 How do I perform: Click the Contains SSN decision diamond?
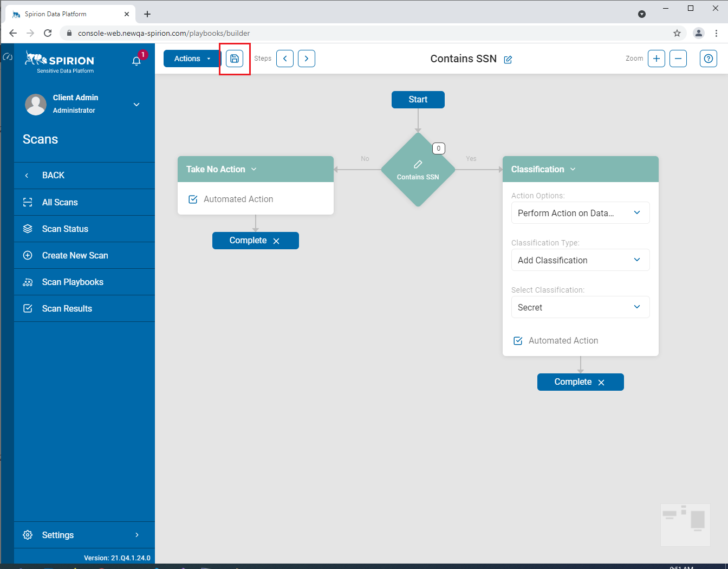(418, 170)
